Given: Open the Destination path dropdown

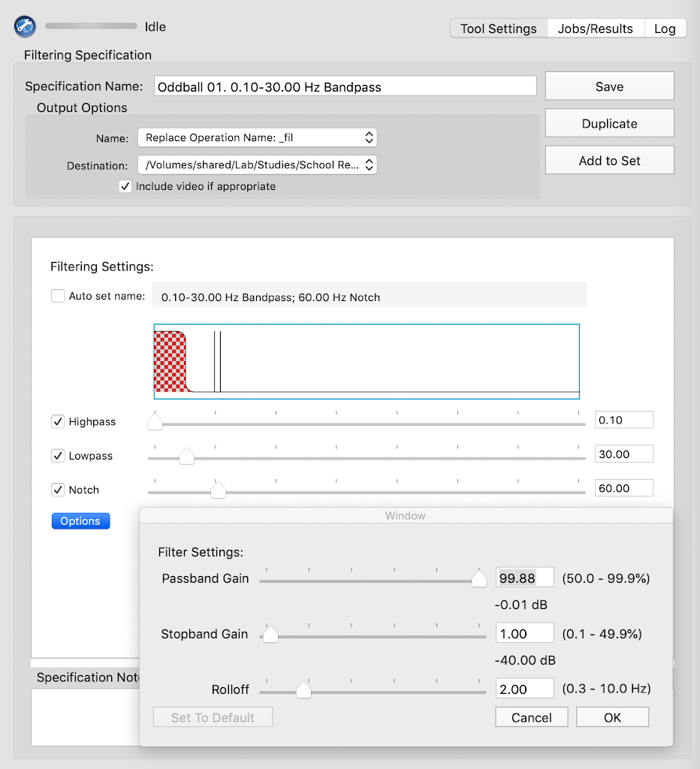Looking at the screenshot, I should coord(257,164).
